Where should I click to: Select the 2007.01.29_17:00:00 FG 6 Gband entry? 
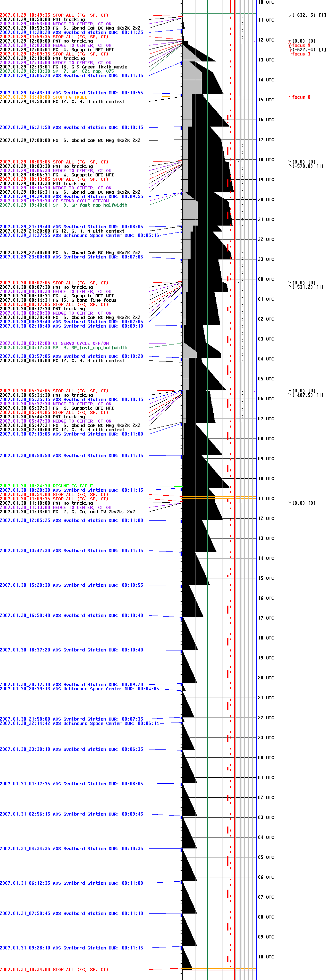point(70,141)
